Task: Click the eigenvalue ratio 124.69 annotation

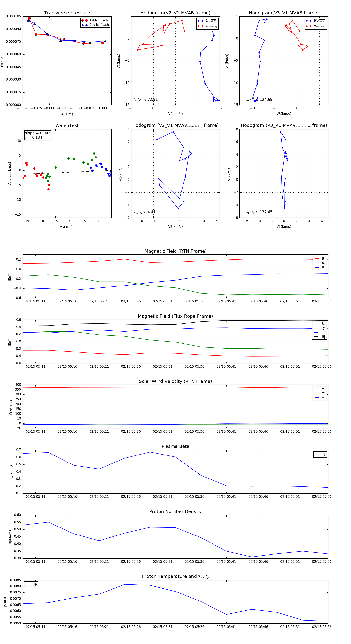Action: point(259,100)
